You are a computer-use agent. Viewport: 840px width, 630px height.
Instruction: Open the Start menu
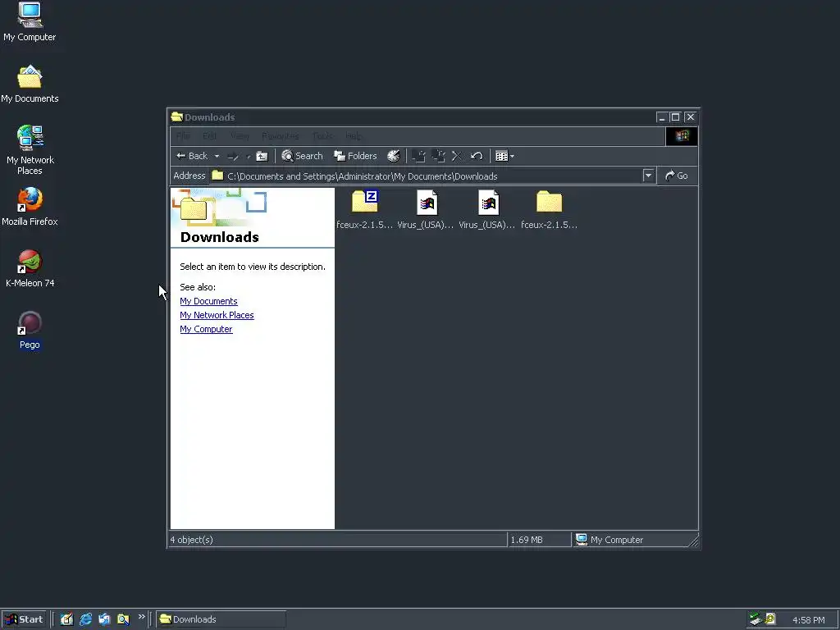[x=24, y=619]
